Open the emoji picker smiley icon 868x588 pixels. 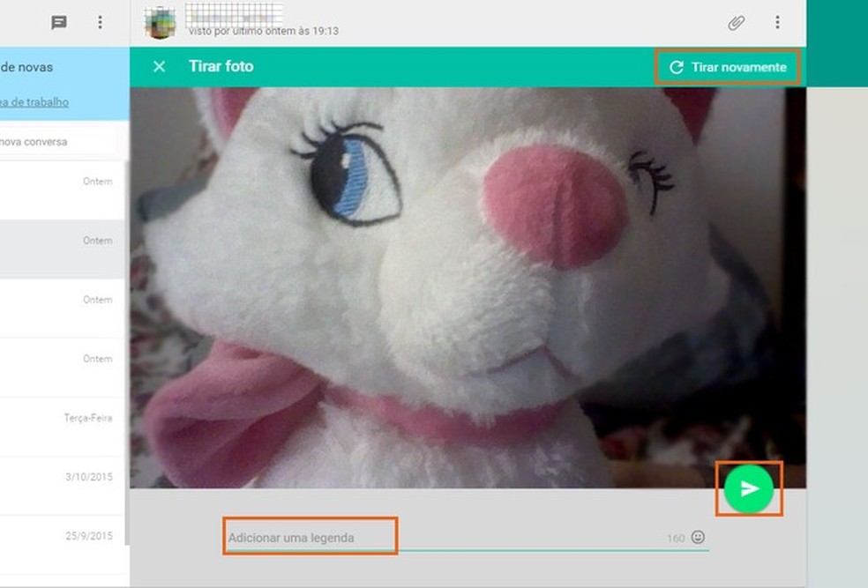click(x=698, y=537)
